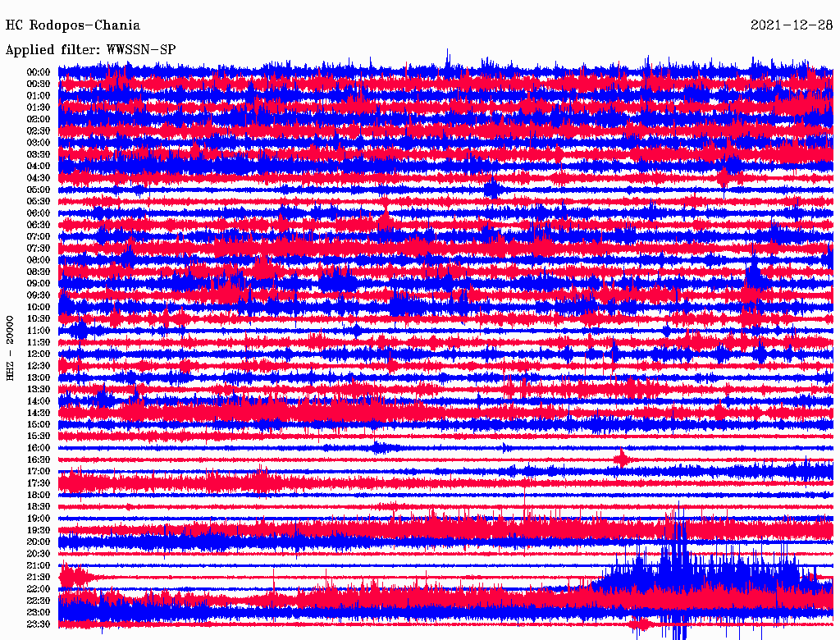Click the 13:00 trace label
This screenshot has width=840, height=640.
click(x=39, y=377)
